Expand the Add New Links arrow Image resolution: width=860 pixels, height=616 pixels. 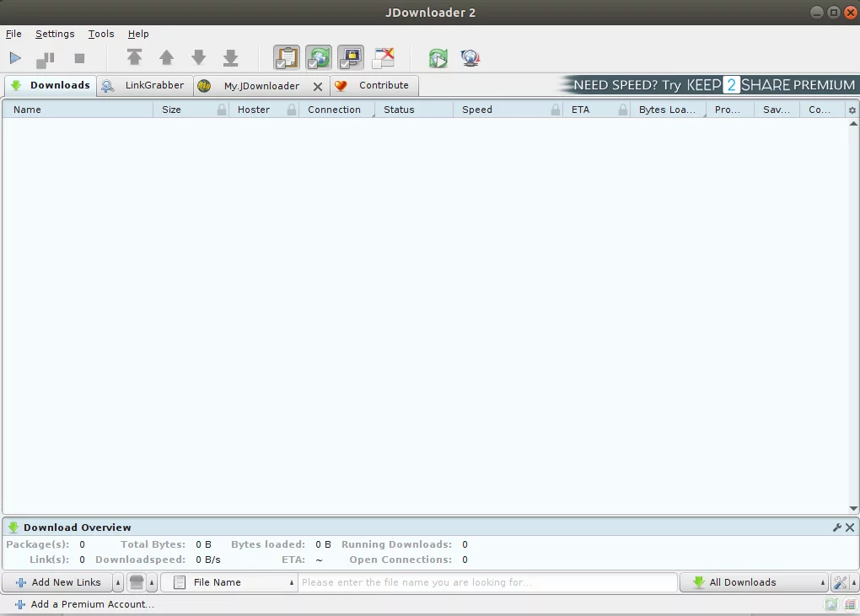tap(117, 582)
